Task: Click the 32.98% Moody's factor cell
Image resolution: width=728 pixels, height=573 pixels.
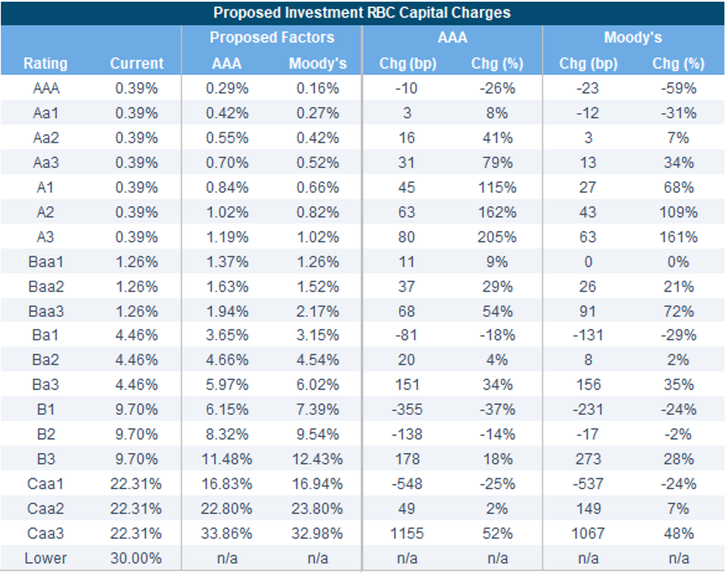Action: (x=318, y=533)
